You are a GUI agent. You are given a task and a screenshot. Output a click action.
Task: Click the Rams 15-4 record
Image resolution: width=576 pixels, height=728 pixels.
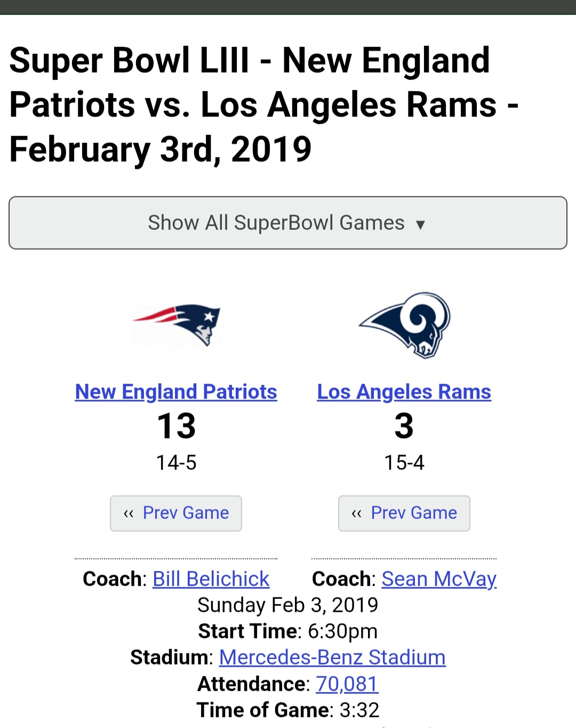404,462
